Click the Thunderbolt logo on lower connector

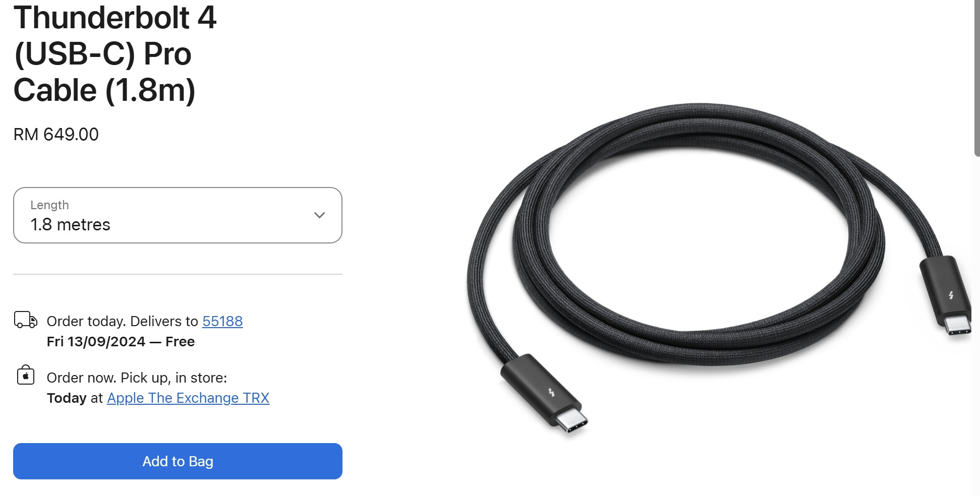(x=551, y=392)
